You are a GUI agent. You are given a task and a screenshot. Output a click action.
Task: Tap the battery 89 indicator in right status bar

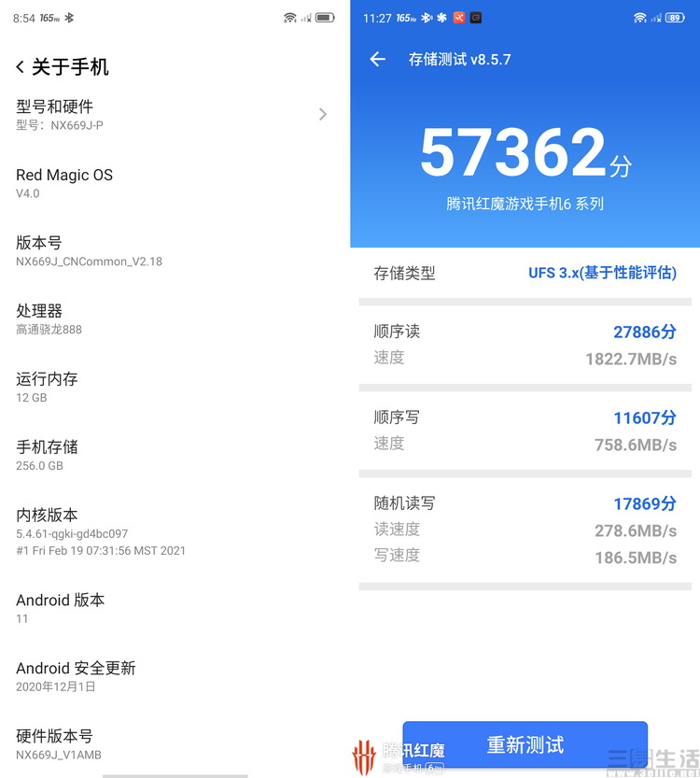[x=675, y=18]
